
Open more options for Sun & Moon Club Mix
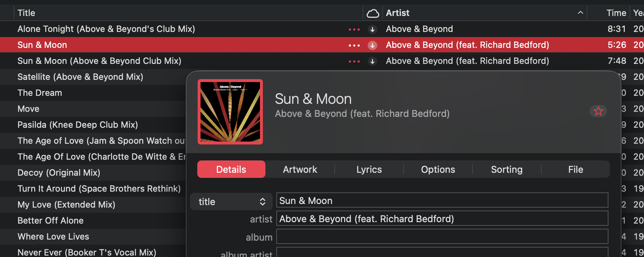coord(354,61)
